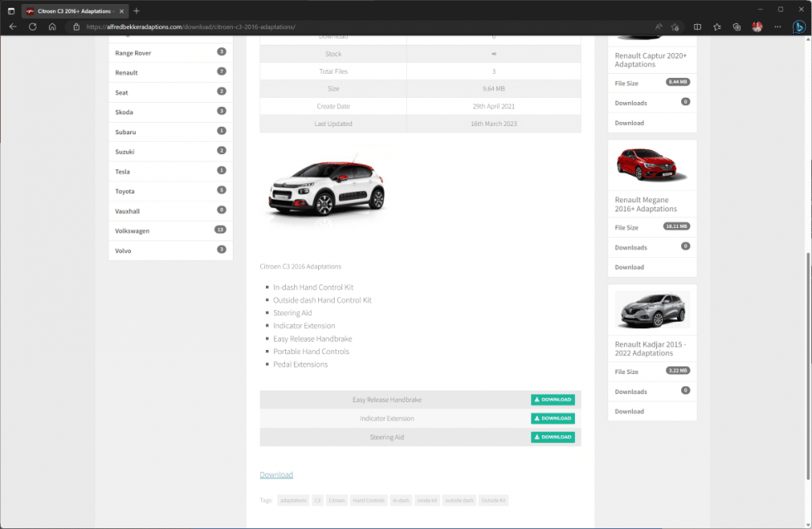Select the Citroen C3 2016+ Adaptations tab
The width and height of the screenshot is (812, 529).
70,11
